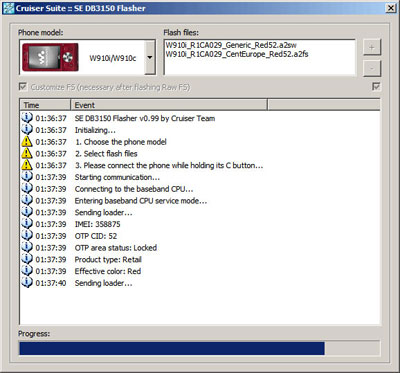
Task: Select W910i_R1CA029_CentEurope_Red52.a2fs file entry
Action: tap(237, 54)
